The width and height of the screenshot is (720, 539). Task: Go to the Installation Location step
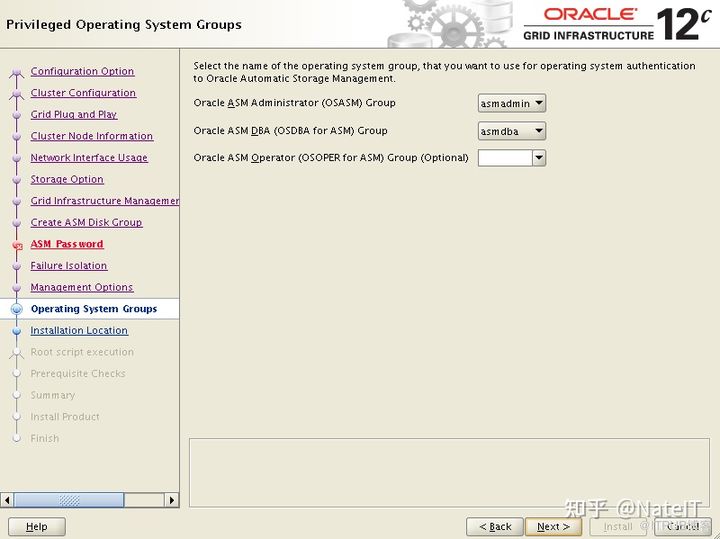coord(79,330)
